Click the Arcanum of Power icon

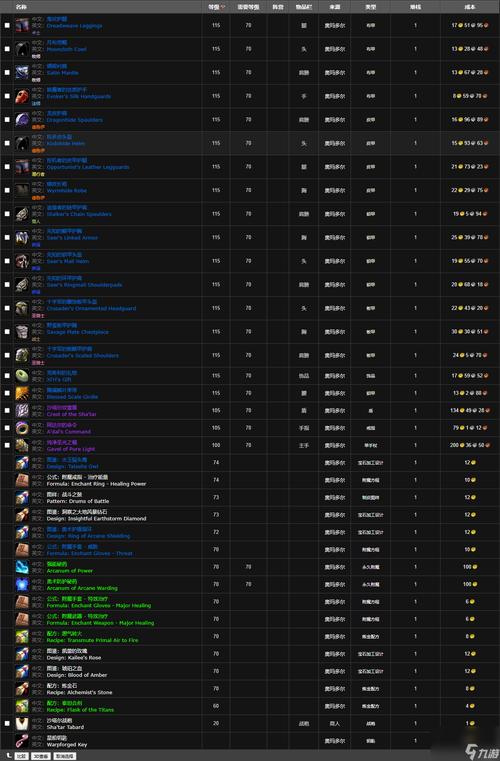(22, 567)
